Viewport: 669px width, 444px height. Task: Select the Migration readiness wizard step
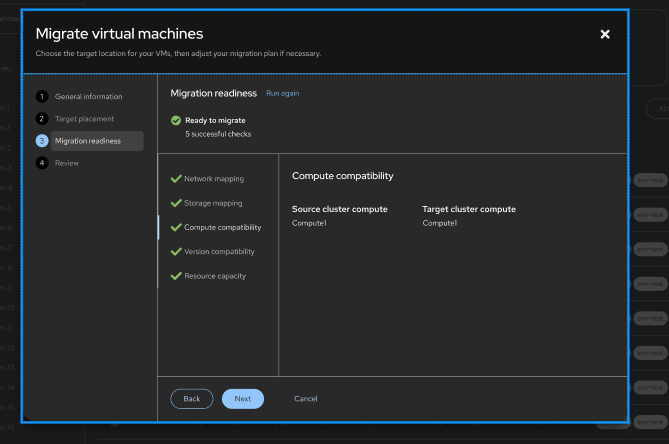pyautogui.click(x=88, y=141)
